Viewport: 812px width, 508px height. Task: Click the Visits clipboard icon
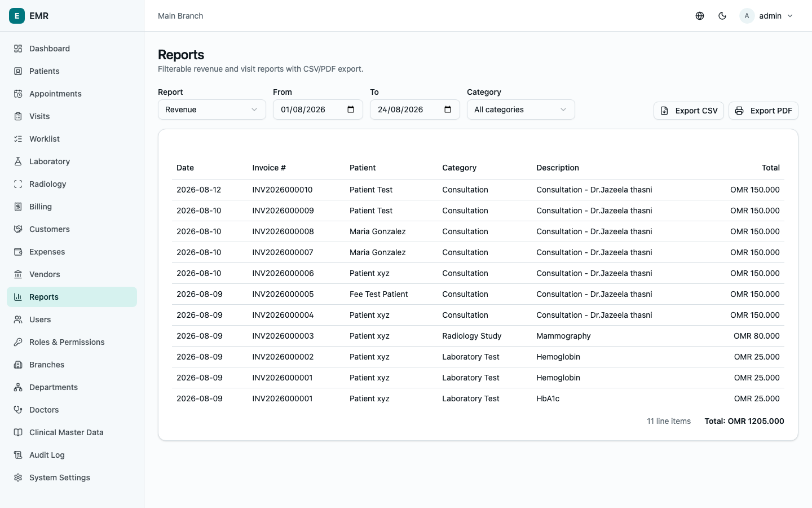tap(18, 116)
